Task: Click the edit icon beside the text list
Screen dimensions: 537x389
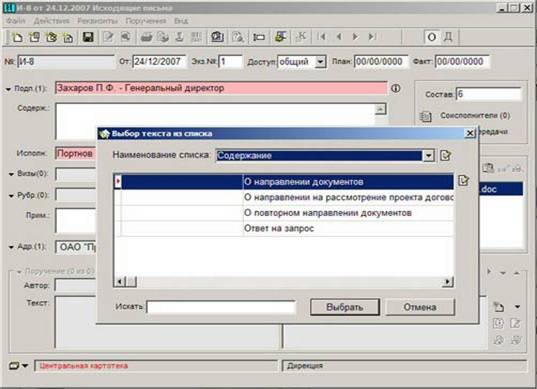Action: [463, 180]
